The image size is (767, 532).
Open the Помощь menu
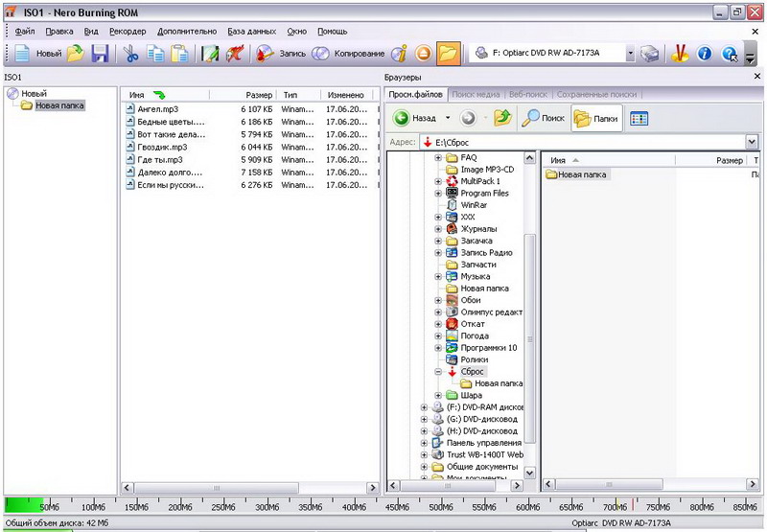tap(332, 32)
